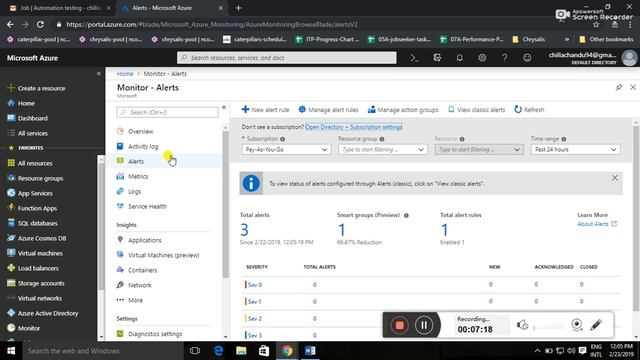The width and height of the screenshot is (640, 360).
Task: Click the Smart groups count 1
Action: pos(342,230)
